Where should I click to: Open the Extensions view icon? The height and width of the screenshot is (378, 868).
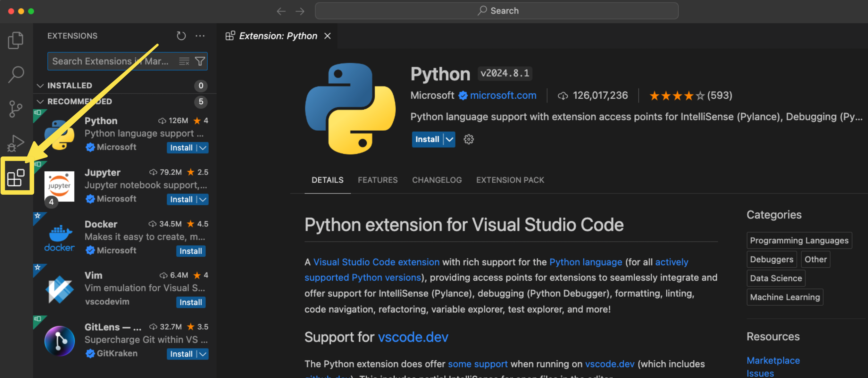pyautogui.click(x=16, y=177)
